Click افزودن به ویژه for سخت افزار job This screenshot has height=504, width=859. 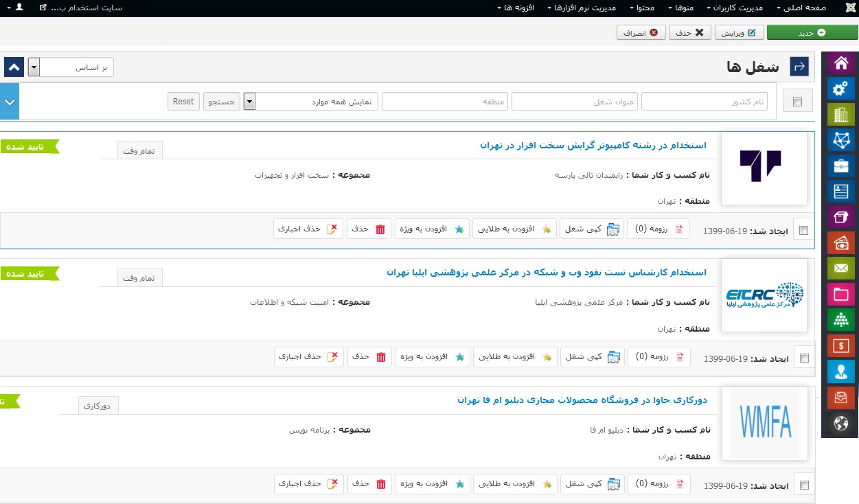coord(433,229)
